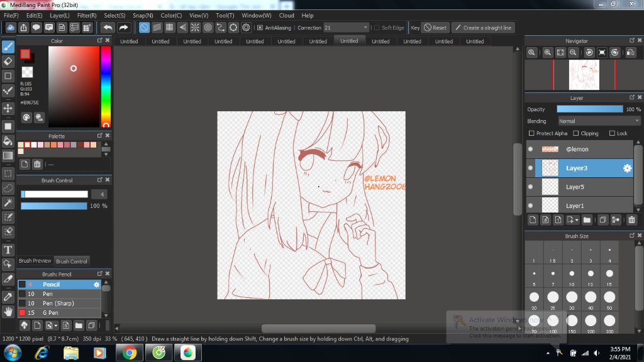Open the Snap menu

coord(143,16)
